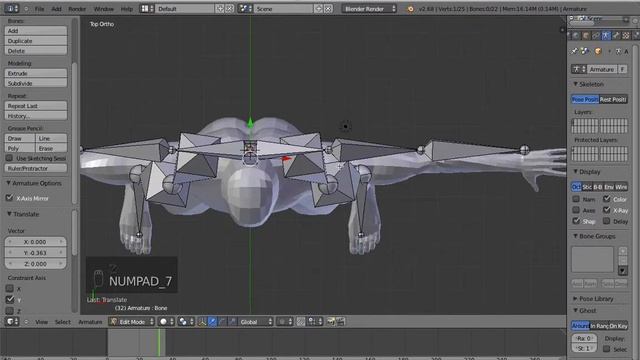
Task: Select the Wire bone display type
Action: 621,187
